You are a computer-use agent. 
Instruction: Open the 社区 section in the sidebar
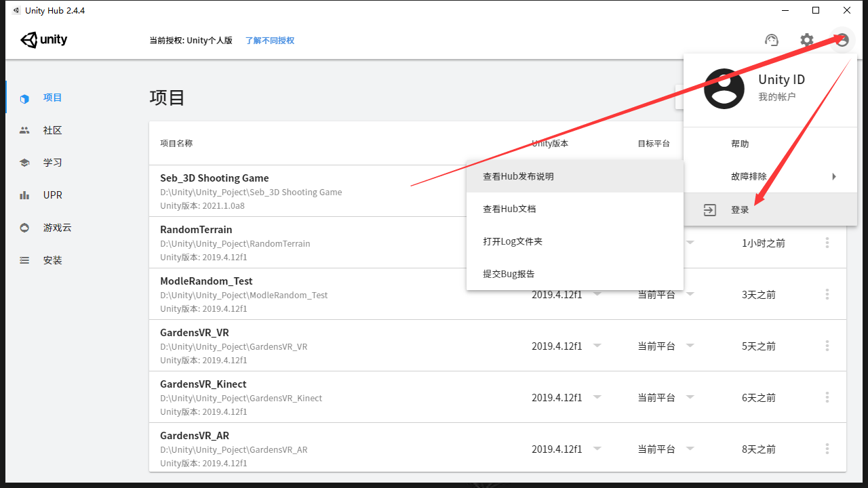coord(52,129)
